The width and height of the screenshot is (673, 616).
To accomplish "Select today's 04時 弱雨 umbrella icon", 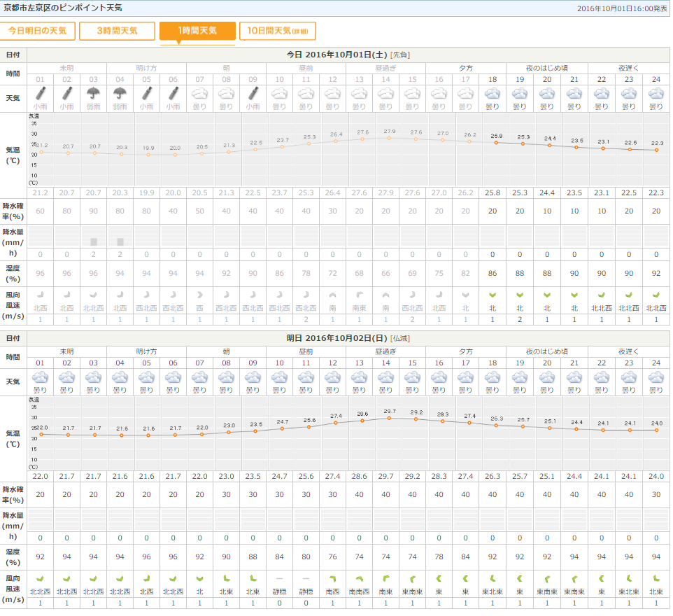I will pos(120,93).
